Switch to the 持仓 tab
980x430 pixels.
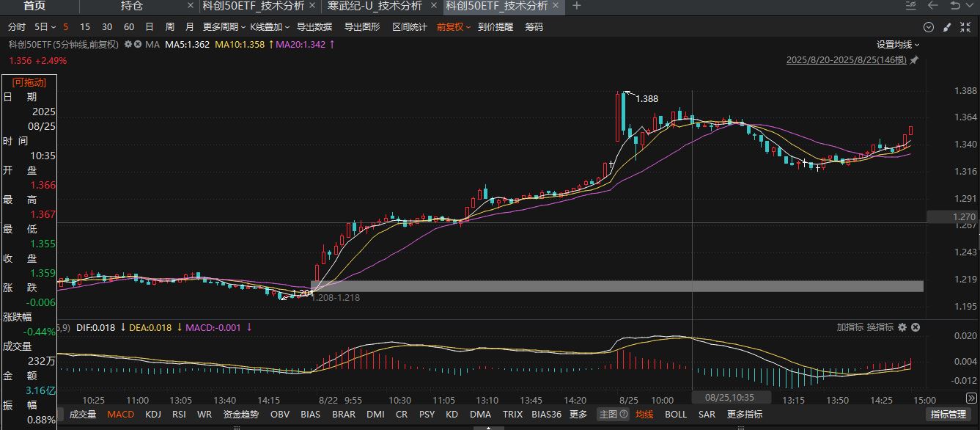132,6
